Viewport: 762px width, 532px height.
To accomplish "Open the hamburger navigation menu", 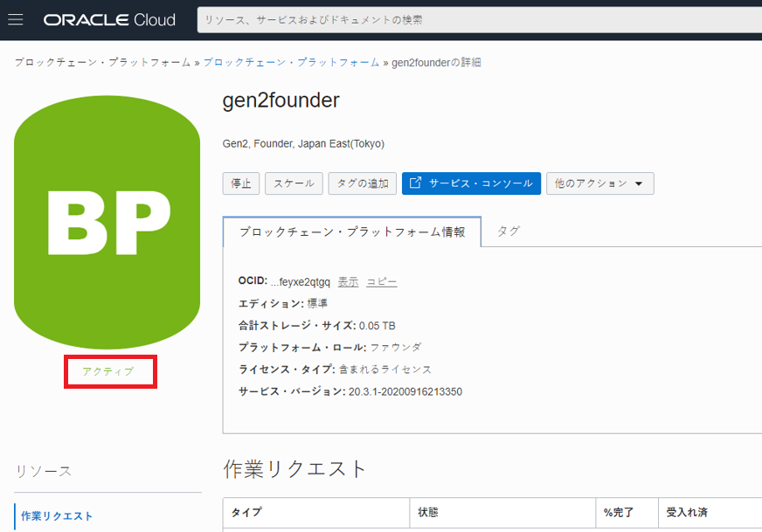I will (16, 20).
